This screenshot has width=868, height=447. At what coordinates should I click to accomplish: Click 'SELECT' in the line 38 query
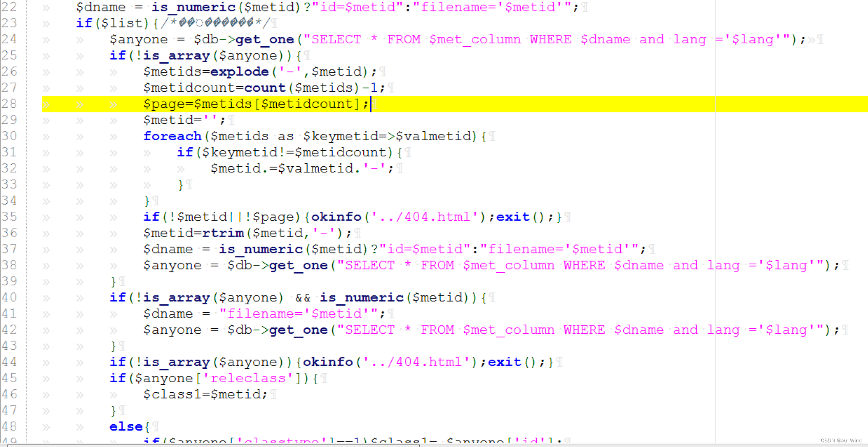(370, 265)
